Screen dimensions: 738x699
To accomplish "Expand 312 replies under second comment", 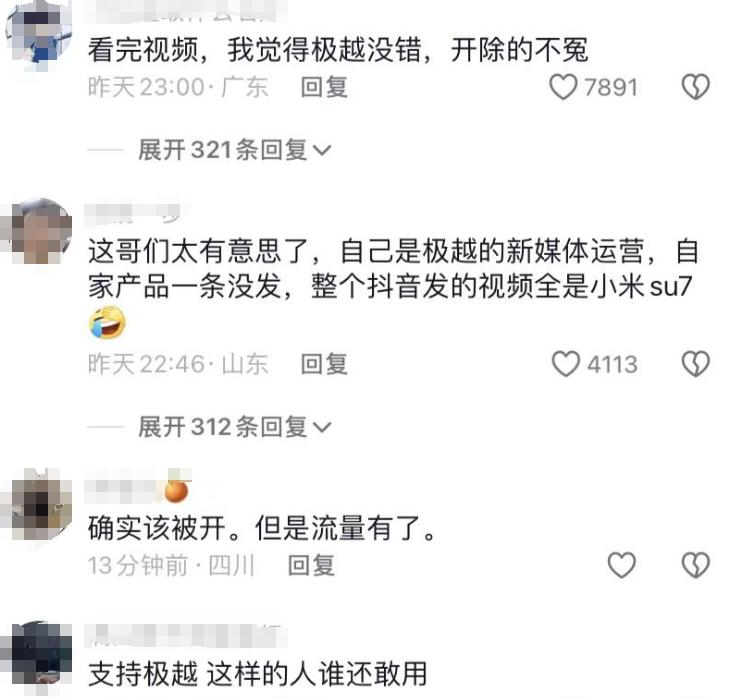I will tap(234, 427).
